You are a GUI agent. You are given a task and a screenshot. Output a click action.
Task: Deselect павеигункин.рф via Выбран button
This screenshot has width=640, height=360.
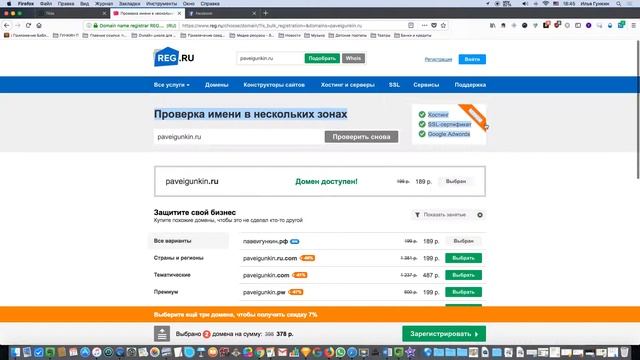pyautogui.click(x=463, y=241)
